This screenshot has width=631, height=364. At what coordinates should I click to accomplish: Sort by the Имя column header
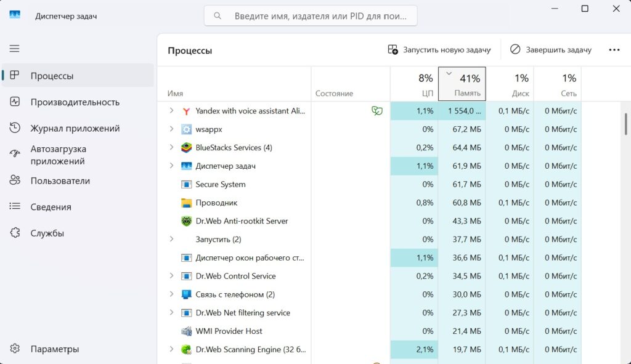click(x=234, y=84)
